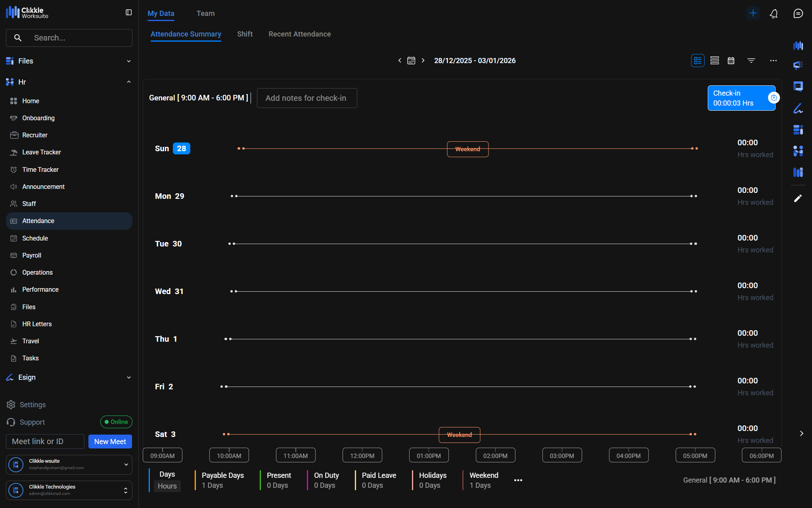Click the pencil edit icon on right rail
Image resolution: width=812 pixels, height=508 pixels.
[x=798, y=198]
